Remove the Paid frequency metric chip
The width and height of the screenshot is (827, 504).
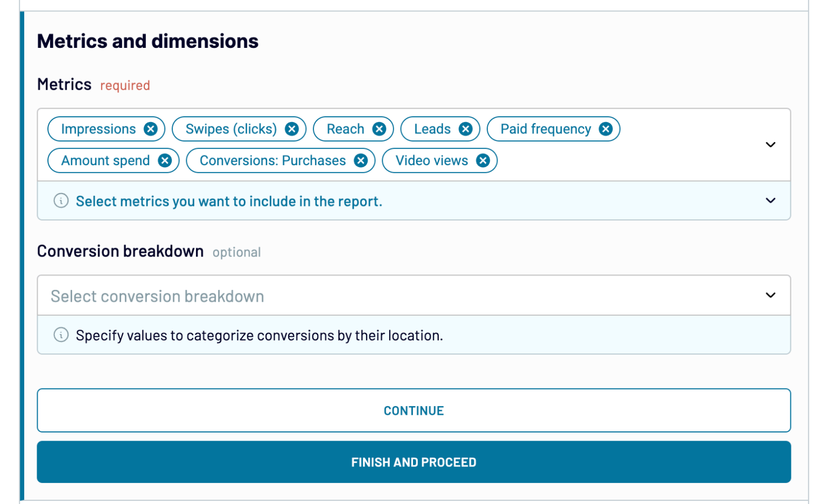pyautogui.click(x=606, y=129)
